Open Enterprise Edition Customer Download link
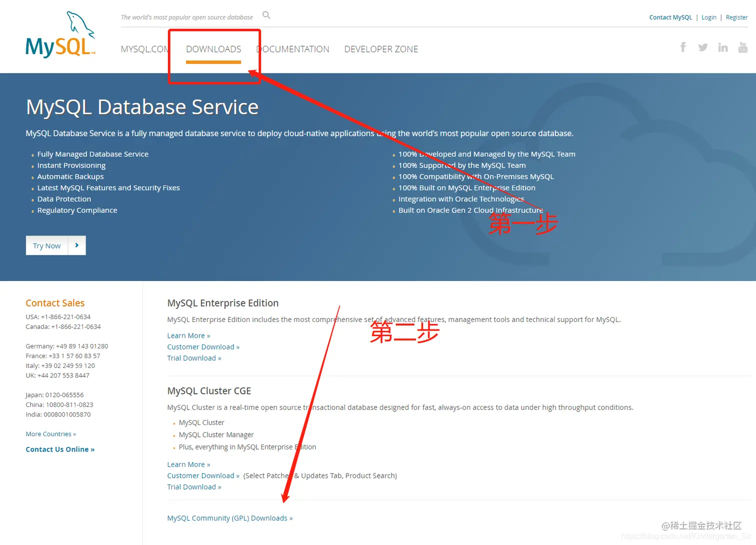Image resolution: width=756 pixels, height=545 pixels. 203,347
